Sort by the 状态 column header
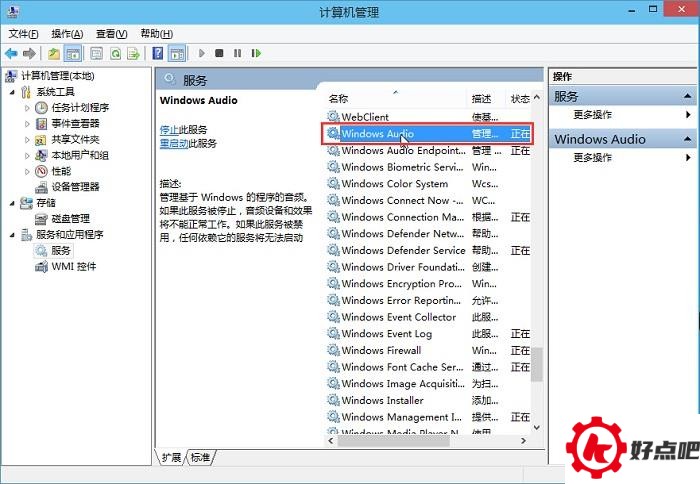 click(520, 99)
